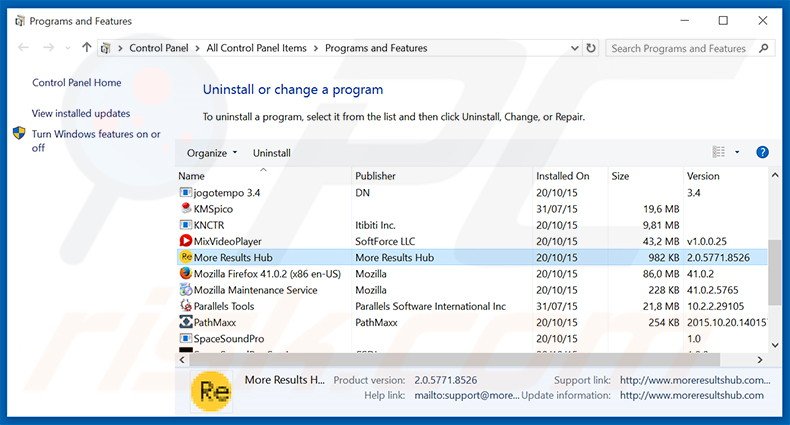The image size is (790, 425).
Task: Click Control Panel in the breadcrumb
Action: point(159,48)
